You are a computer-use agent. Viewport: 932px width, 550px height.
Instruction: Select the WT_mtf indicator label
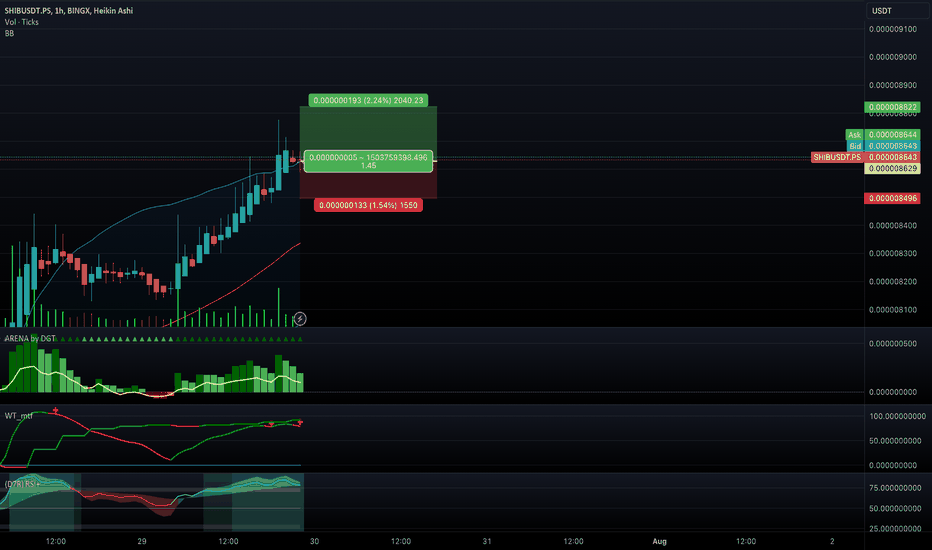(18, 416)
